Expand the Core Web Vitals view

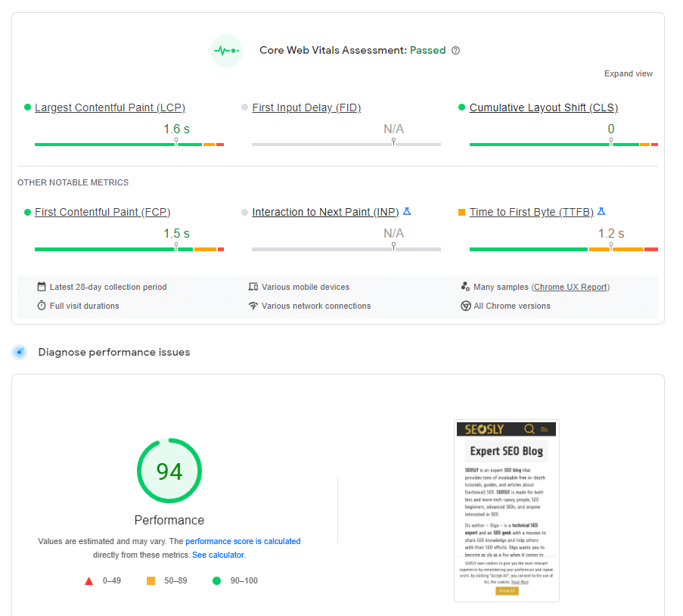click(628, 73)
